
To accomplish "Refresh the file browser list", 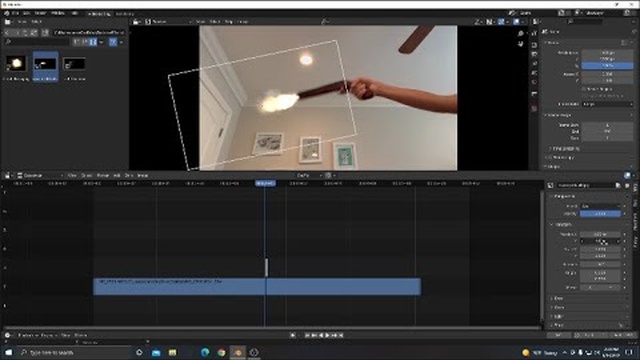I will (34, 32).
